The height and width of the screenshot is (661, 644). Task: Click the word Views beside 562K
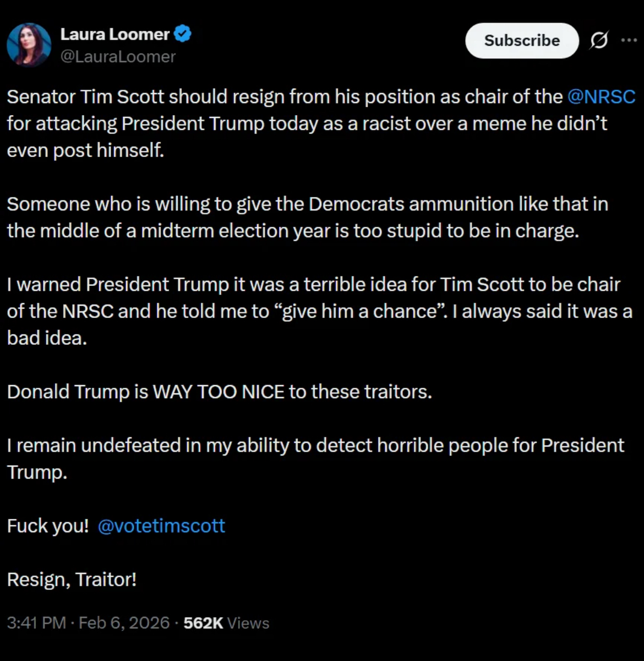pos(248,623)
